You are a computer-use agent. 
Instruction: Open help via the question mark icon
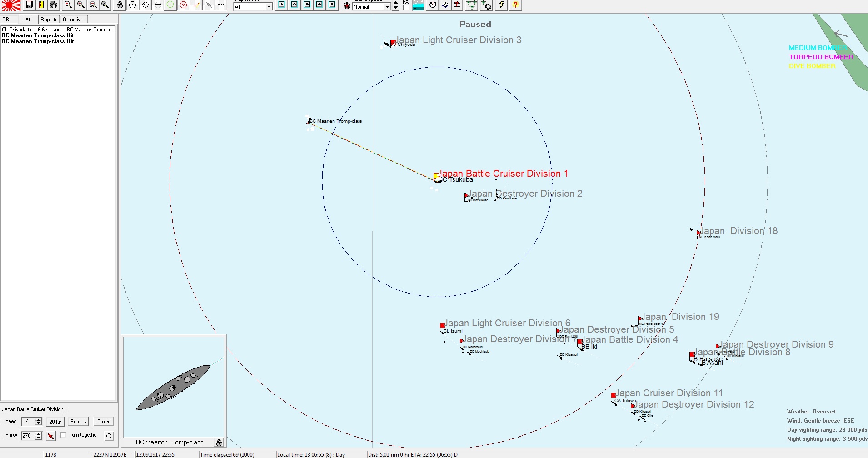tap(515, 5)
